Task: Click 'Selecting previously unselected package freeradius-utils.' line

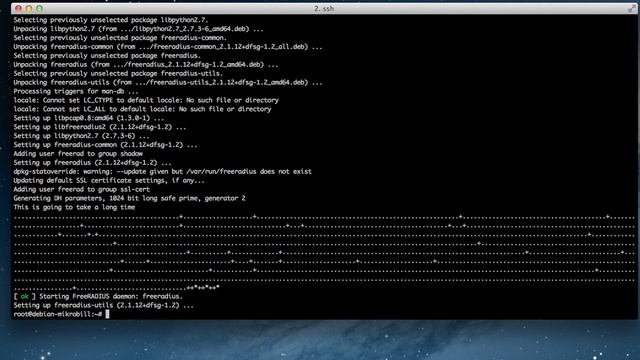Action: [118, 73]
